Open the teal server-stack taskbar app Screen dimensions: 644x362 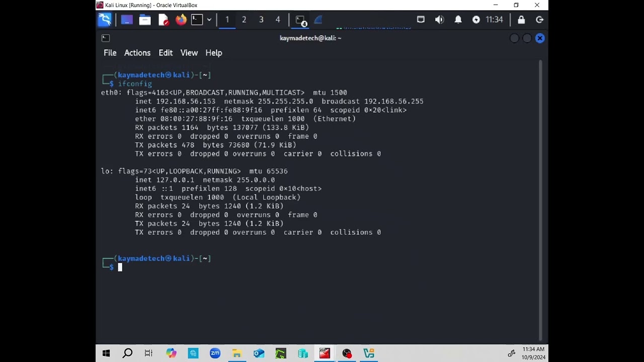(x=302, y=353)
